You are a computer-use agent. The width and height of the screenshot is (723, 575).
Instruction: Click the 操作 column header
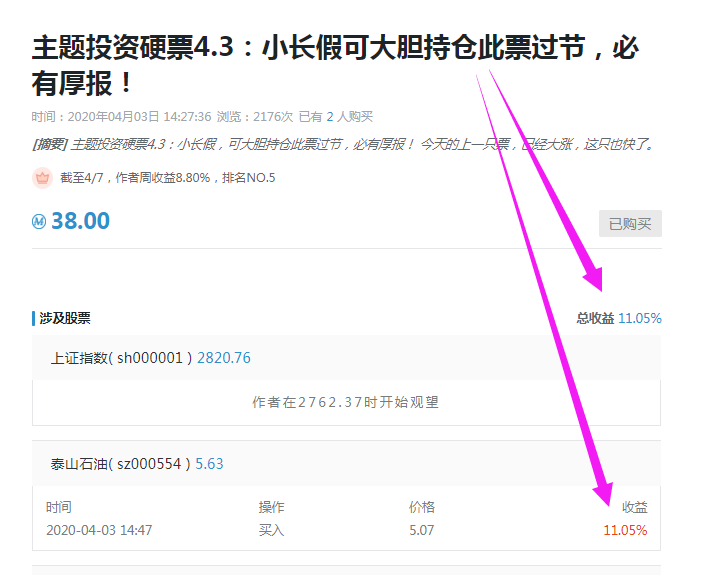271,507
